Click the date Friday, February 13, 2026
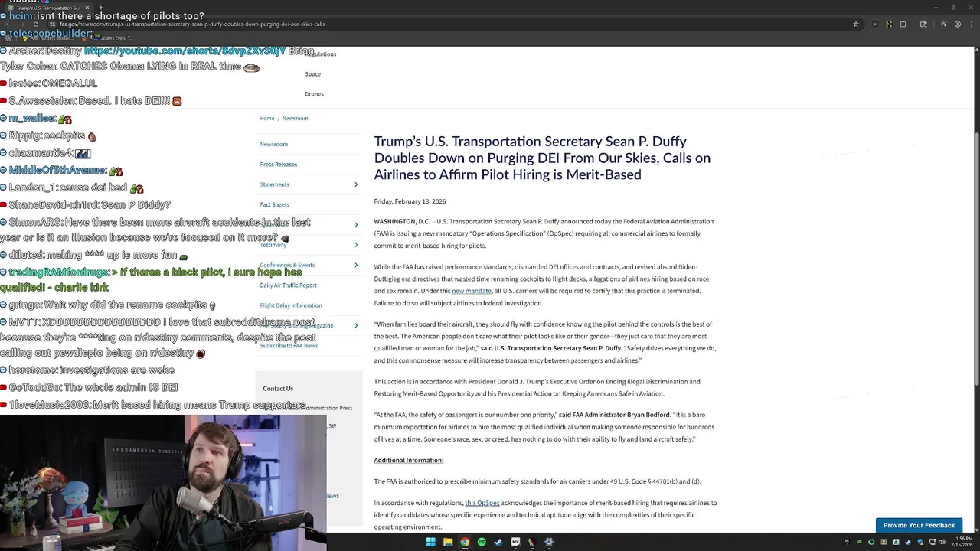 point(410,201)
